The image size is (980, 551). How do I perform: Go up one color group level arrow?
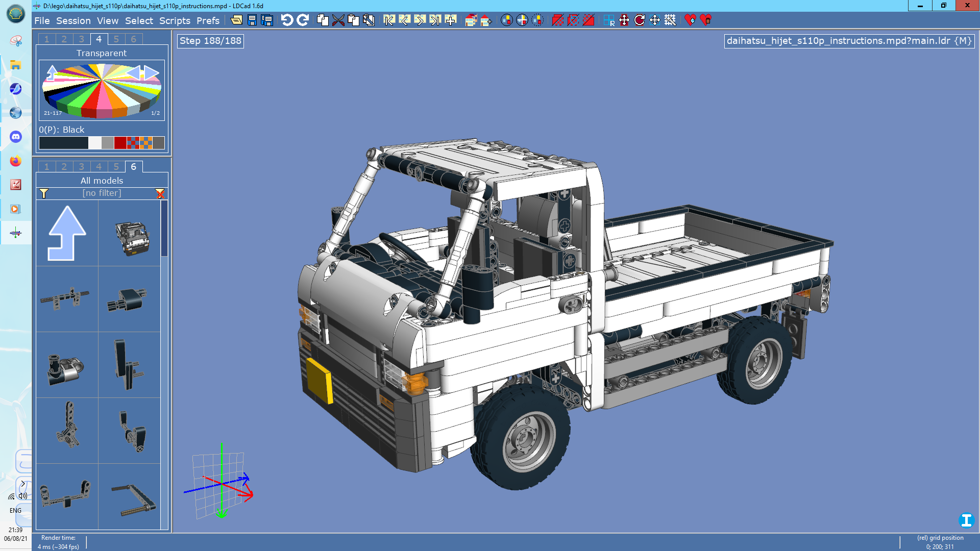52,72
